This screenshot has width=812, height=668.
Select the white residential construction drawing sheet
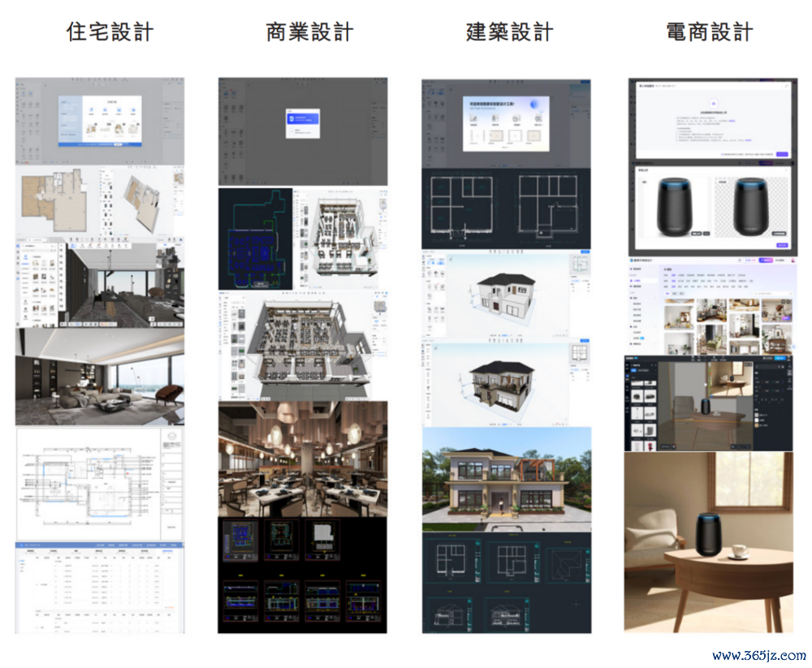pyautogui.click(x=99, y=484)
